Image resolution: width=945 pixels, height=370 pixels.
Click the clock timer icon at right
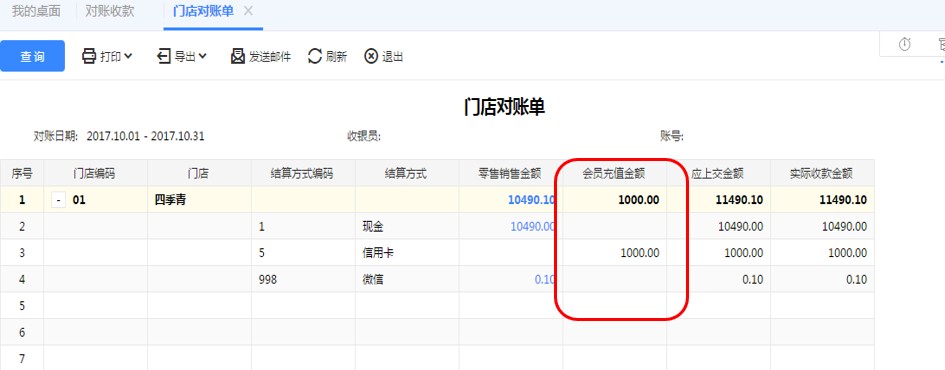tap(905, 44)
